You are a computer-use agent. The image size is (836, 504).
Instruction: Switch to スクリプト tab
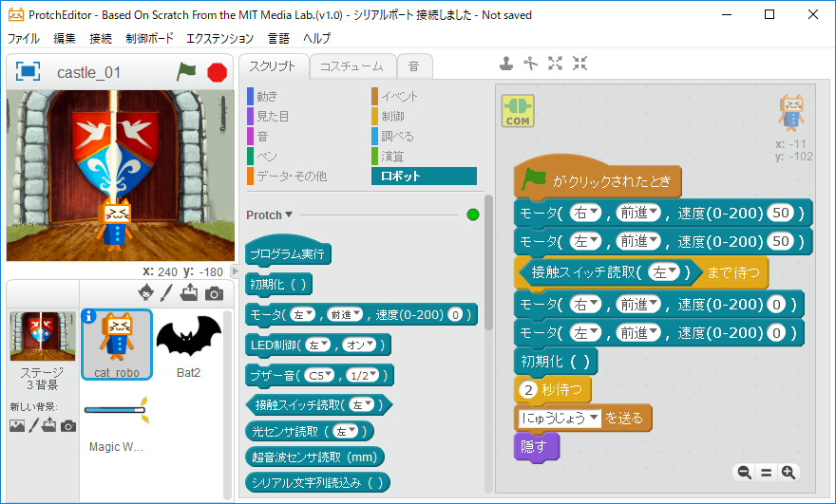pos(273,66)
